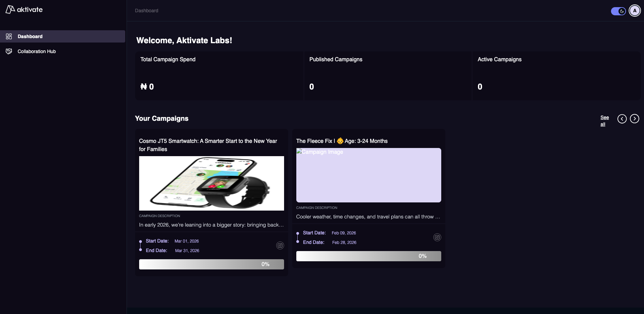Click the Collaboration Hub handshake icon
The height and width of the screenshot is (314, 644).
pyautogui.click(x=9, y=51)
